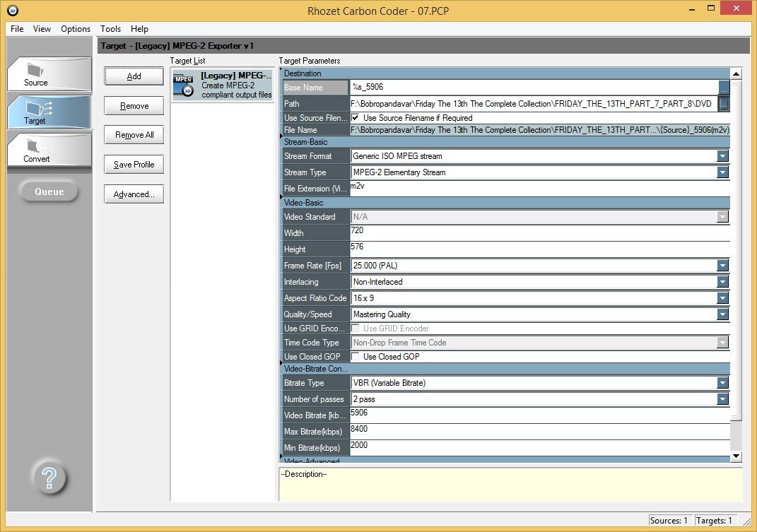Collapse the Video-Basic section
The image size is (757, 532).
pos(505,203)
